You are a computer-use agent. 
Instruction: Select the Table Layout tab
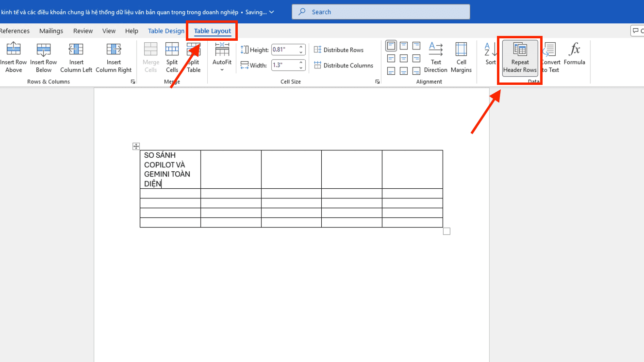(x=213, y=31)
